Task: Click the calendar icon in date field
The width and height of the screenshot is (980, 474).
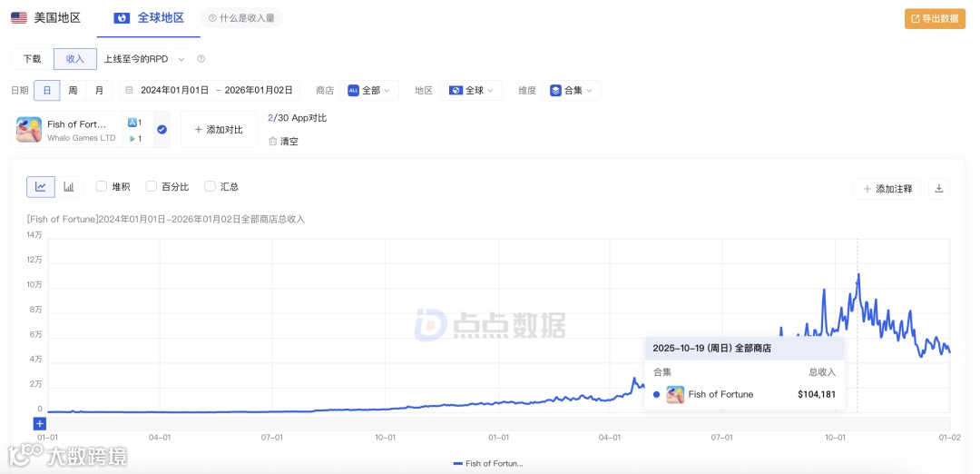Action: click(x=130, y=90)
